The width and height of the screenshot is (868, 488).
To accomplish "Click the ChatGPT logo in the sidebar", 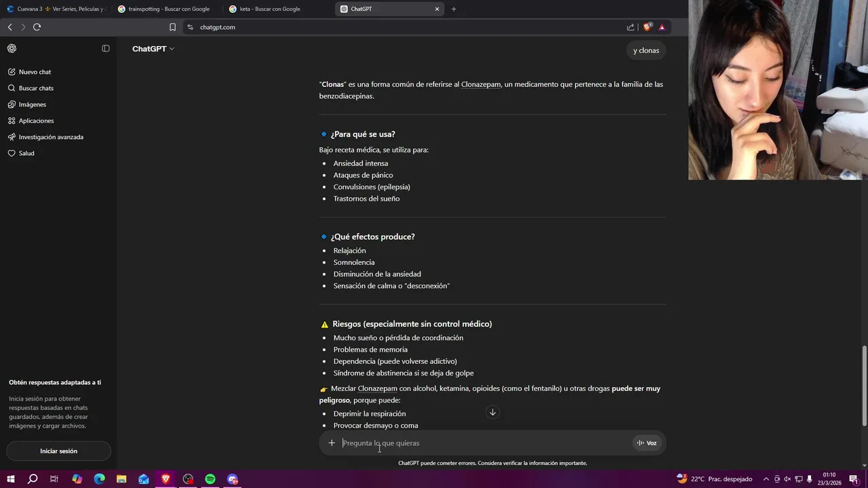I will (12, 48).
